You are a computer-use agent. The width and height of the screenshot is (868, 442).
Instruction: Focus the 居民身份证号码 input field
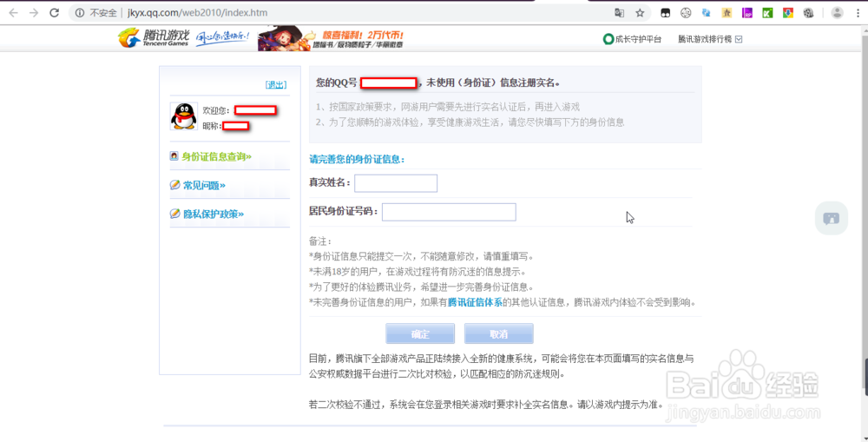coord(449,212)
